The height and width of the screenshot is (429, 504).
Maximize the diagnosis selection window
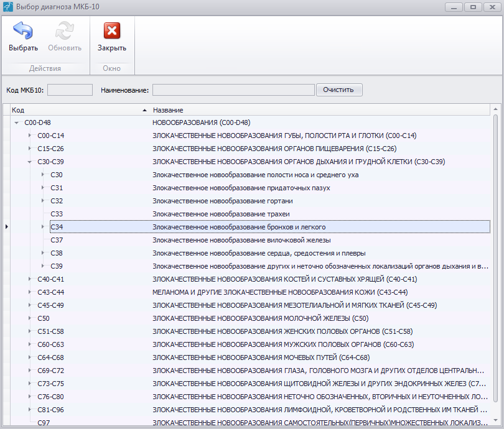click(474, 7)
